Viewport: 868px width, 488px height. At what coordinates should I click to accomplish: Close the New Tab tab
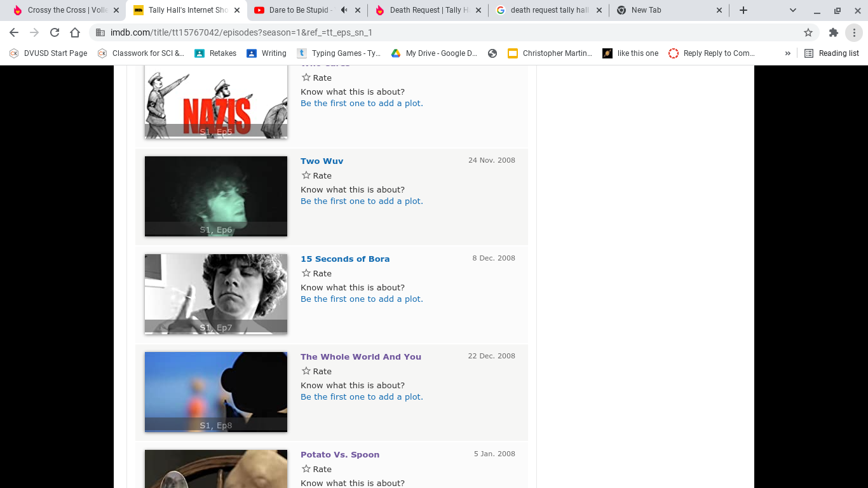pyautogui.click(x=719, y=10)
